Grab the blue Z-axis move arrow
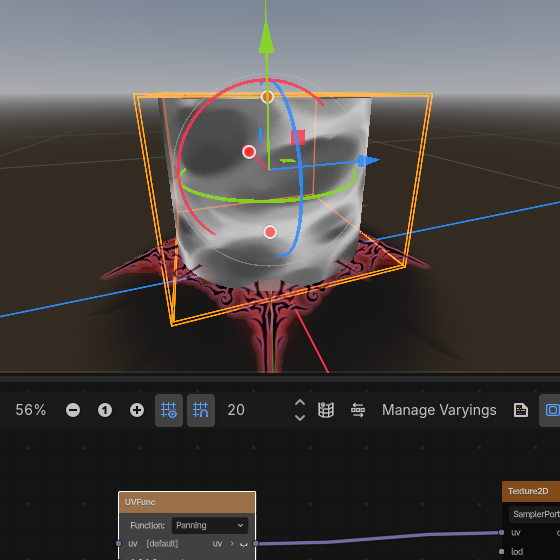The width and height of the screenshot is (560, 560). tap(368, 161)
